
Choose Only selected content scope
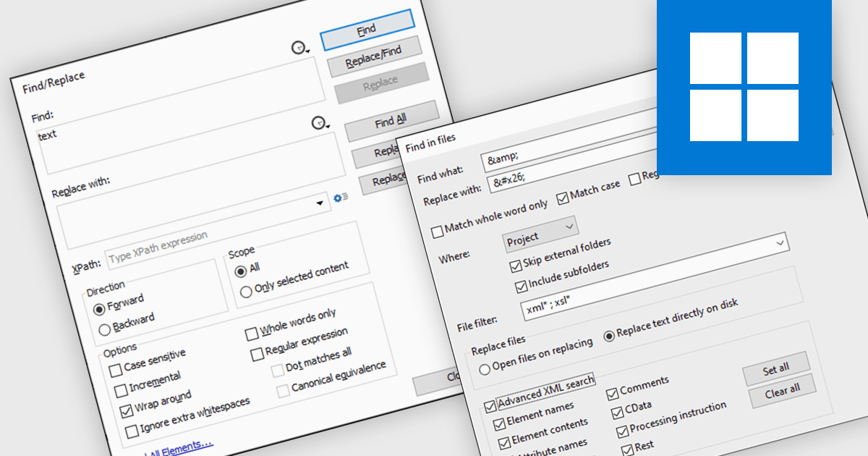(247, 291)
